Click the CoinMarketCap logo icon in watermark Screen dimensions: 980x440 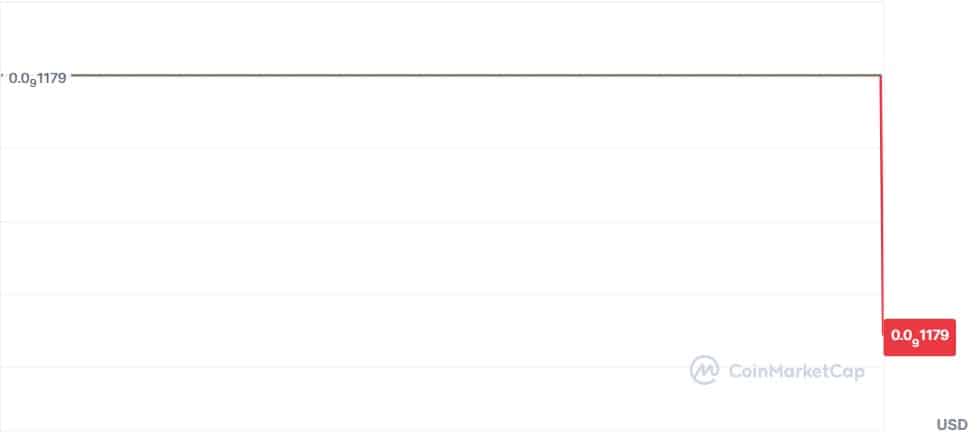[705, 370]
